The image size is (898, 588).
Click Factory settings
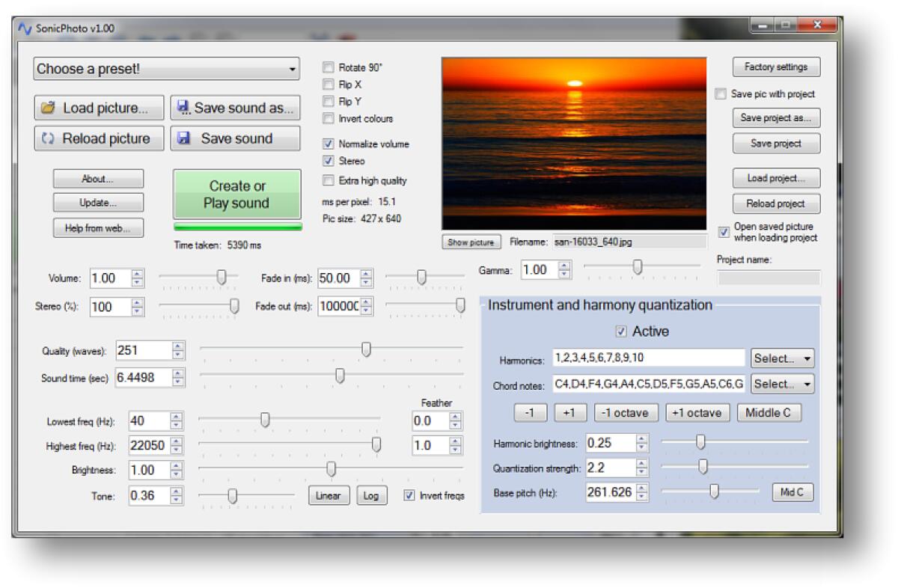coord(775,67)
